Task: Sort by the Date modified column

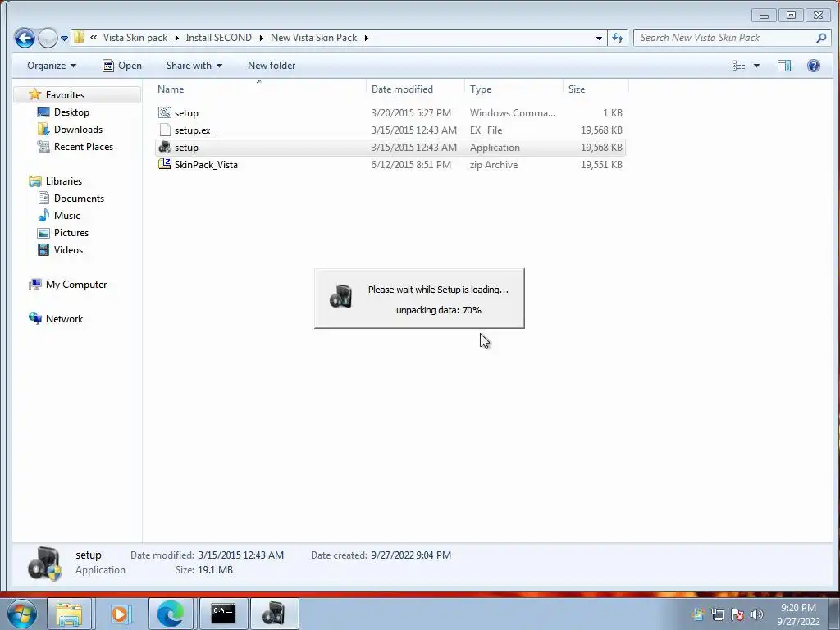Action: tap(415, 89)
